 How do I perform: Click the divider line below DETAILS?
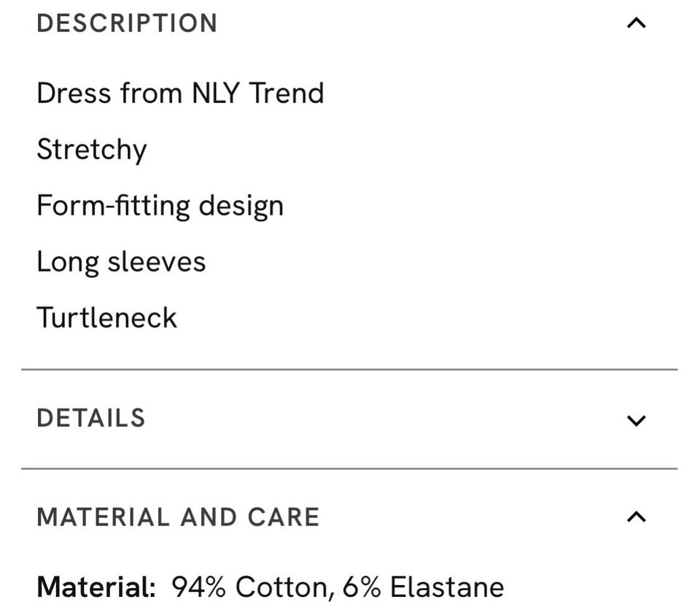point(349,468)
